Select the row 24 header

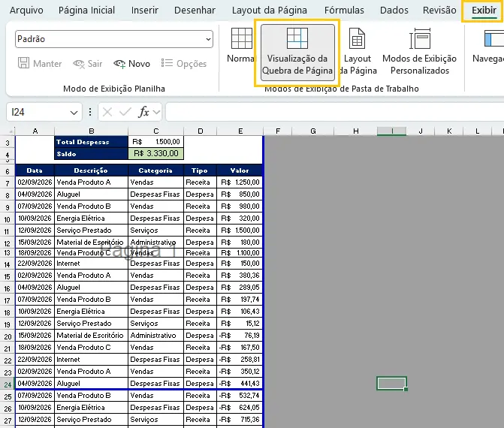click(8, 384)
